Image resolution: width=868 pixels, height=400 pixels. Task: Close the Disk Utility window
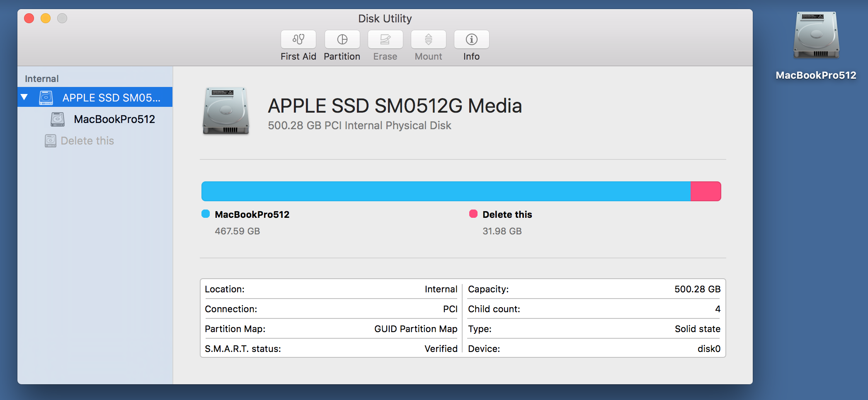[x=29, y=18]
